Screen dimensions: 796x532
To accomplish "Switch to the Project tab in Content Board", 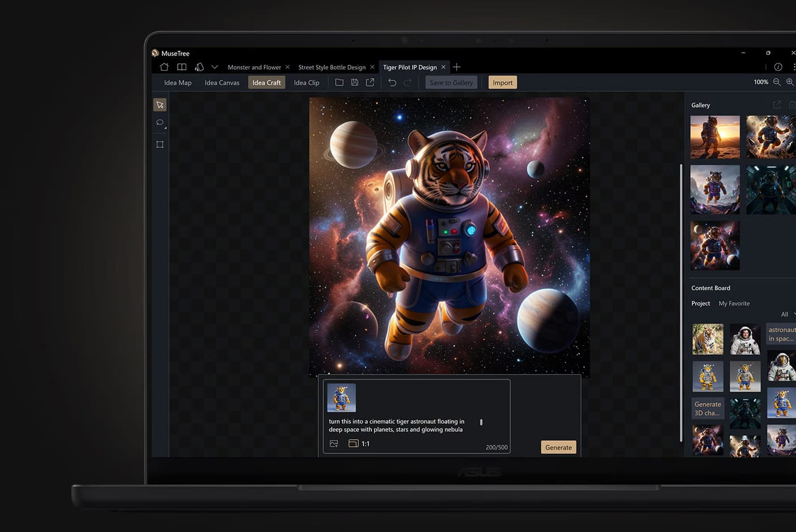I will tap(700, 303).
